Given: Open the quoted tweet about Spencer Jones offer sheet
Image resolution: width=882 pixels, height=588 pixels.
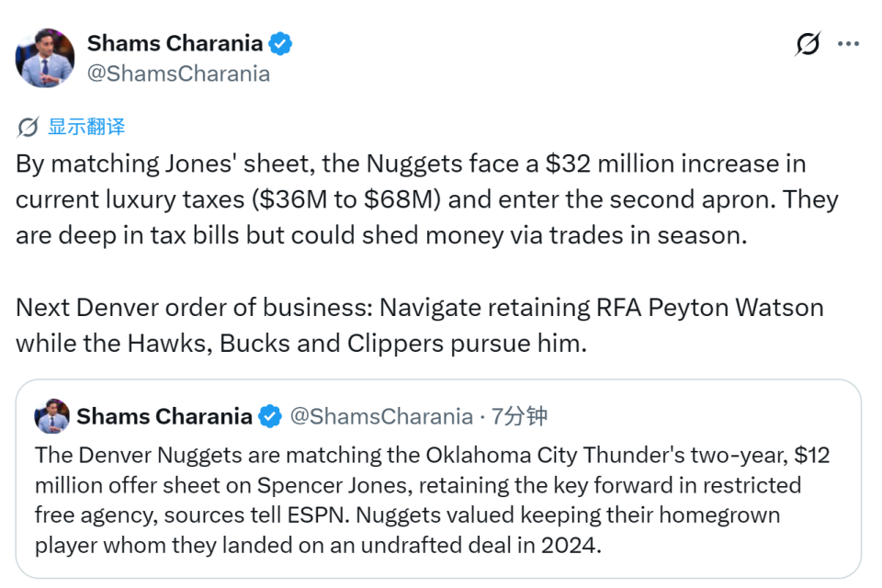Looking at the screenshot, I should 438,479.
